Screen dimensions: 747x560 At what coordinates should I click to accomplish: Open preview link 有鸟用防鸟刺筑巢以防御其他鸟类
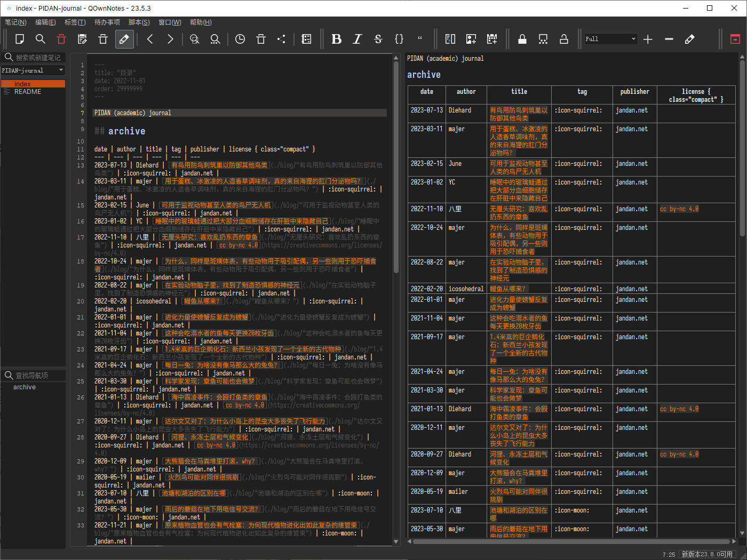point(519,114)
